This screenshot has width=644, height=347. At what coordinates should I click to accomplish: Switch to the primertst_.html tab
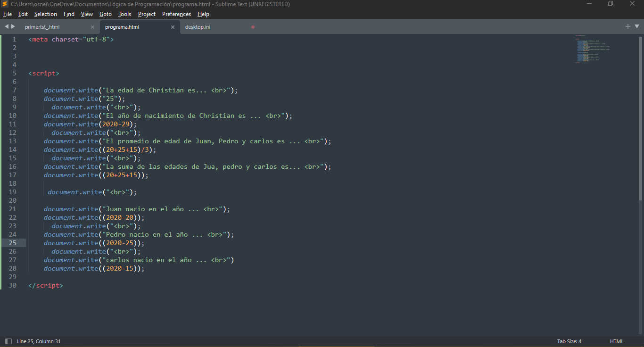click(x=42, y=27)
